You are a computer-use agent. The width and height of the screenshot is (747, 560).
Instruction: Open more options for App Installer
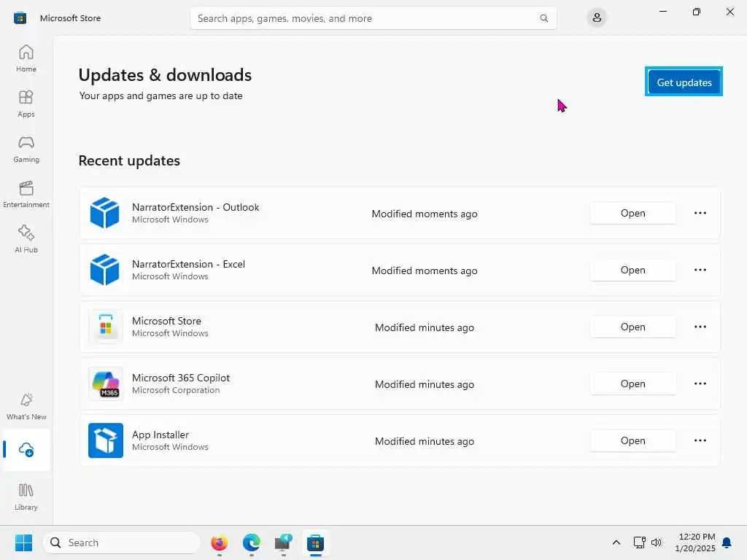(x=700, y=440)
